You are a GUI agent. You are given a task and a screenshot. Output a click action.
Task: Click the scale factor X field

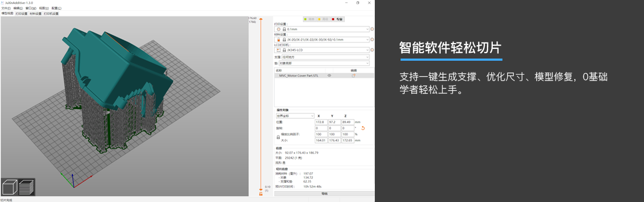coord(321,134)
